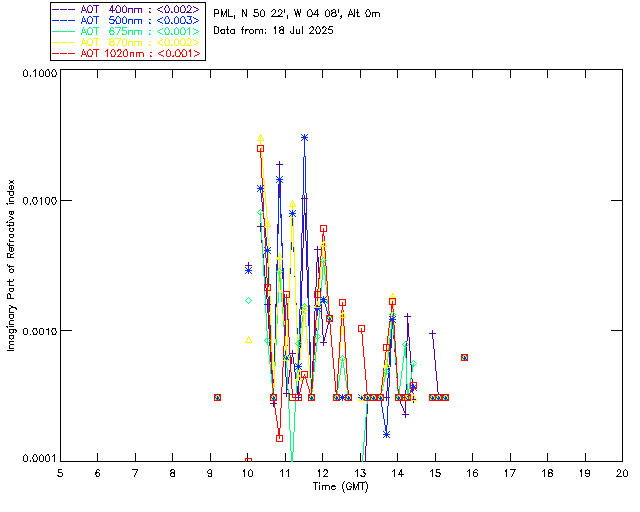
Task: Click the 0.1000 y-axis label
Action: coord(39,73)
